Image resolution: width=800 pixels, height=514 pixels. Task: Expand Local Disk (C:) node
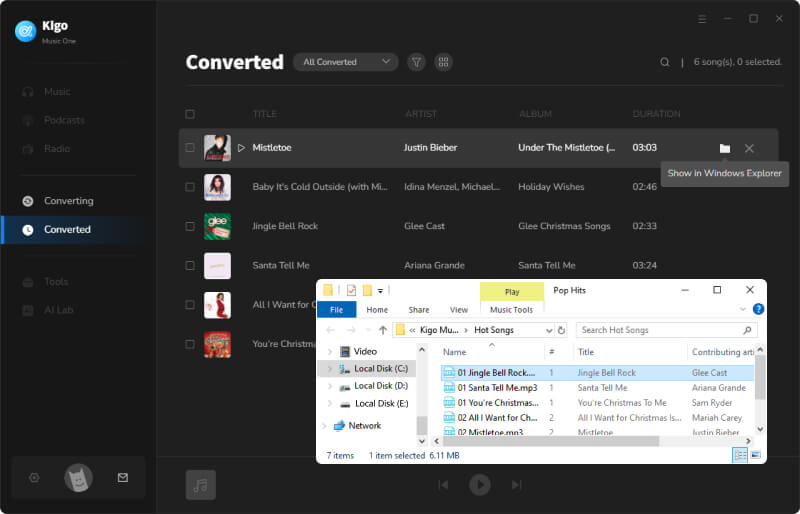click(330, 369)
